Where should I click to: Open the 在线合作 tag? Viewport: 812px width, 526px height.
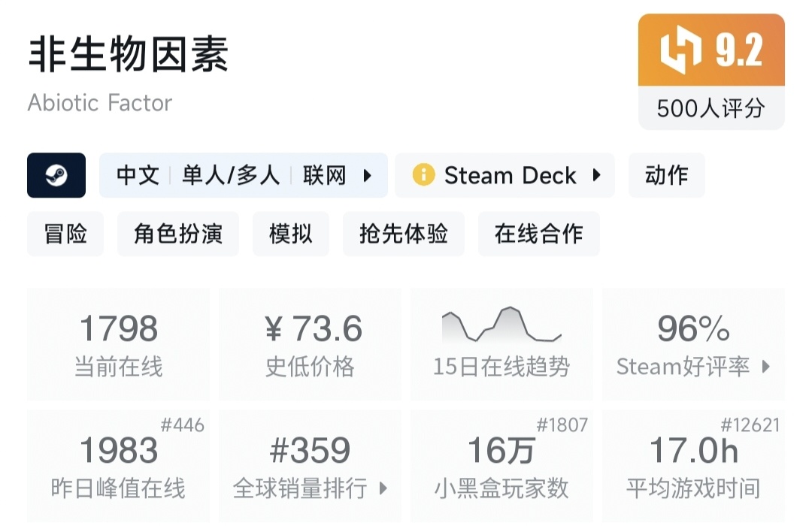click(538, 234)
